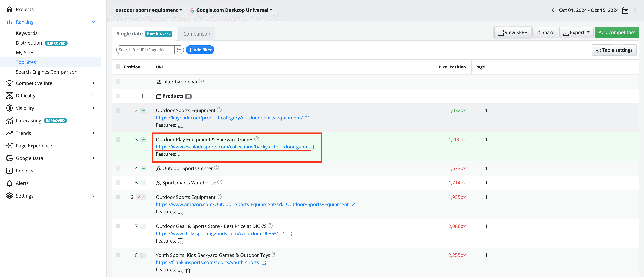Click the plus icon in position 2 row
The image size is (644, 277).
tap(143, 110)
